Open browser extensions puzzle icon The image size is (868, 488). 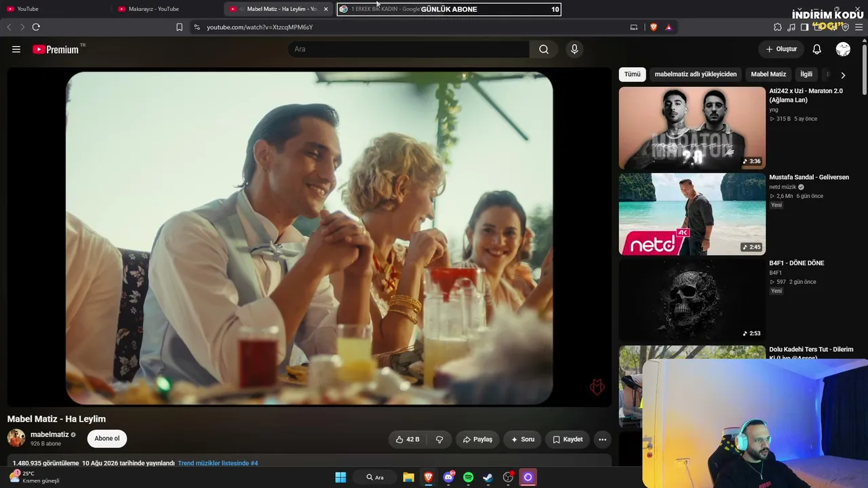coord(778,27)
